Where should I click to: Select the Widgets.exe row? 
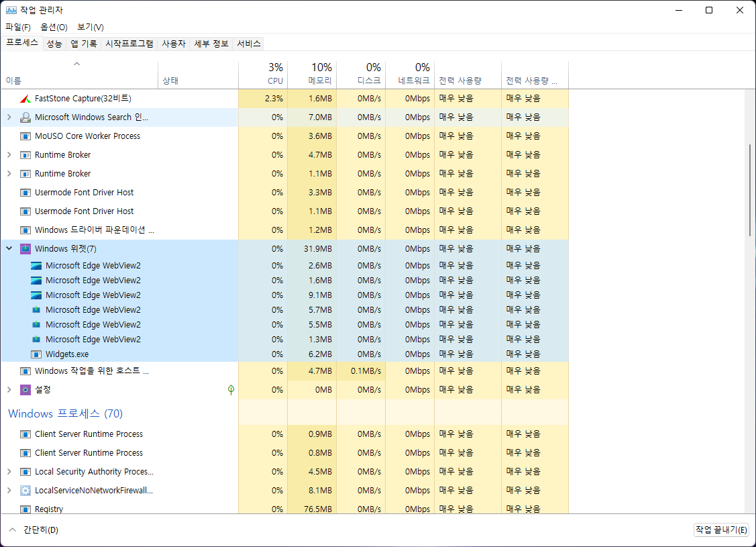coord(284,354)
